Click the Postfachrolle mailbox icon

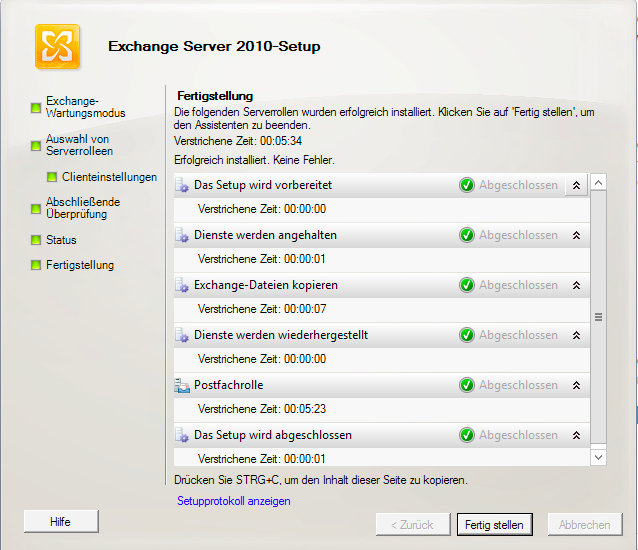[x=182, y=385]
